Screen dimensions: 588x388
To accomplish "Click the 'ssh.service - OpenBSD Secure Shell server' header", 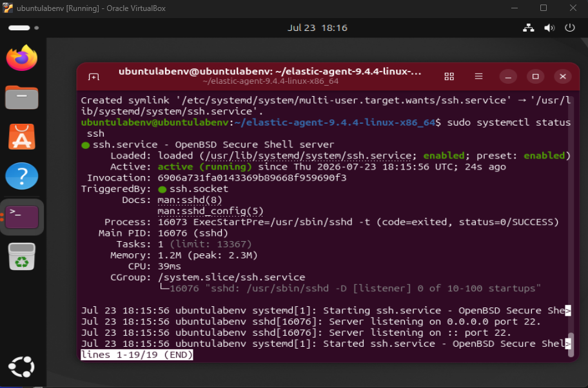I will point(213,145).
